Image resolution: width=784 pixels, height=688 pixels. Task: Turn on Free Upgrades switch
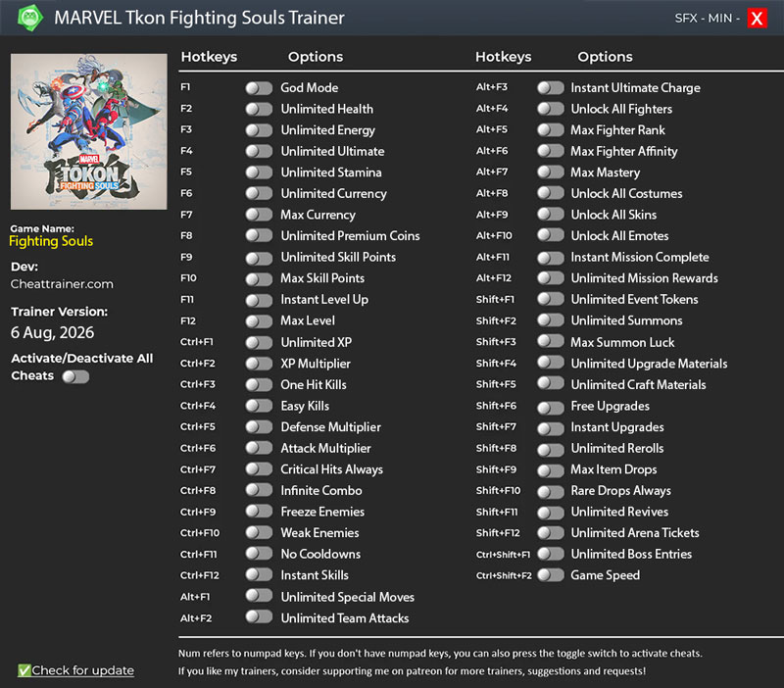pos(551,408)
